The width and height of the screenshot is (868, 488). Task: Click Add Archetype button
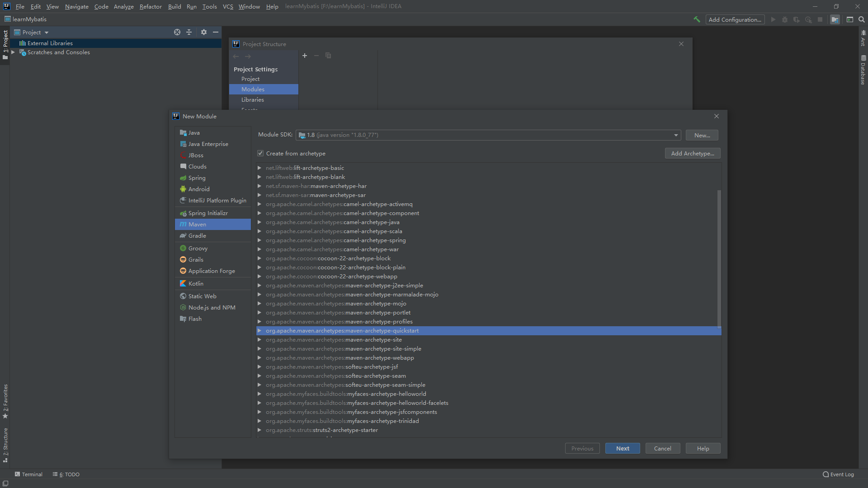point(693,153)
